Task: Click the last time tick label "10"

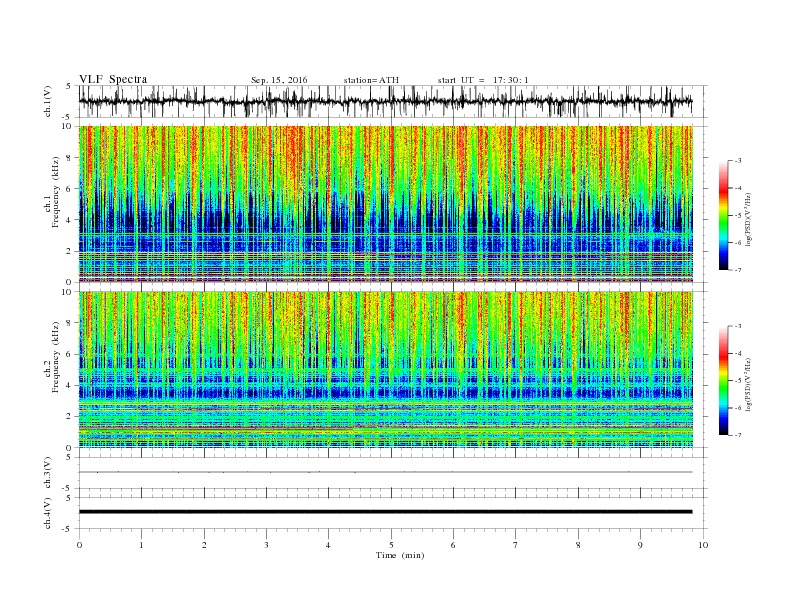Action: pyautogui.click(x=703, y=545)
